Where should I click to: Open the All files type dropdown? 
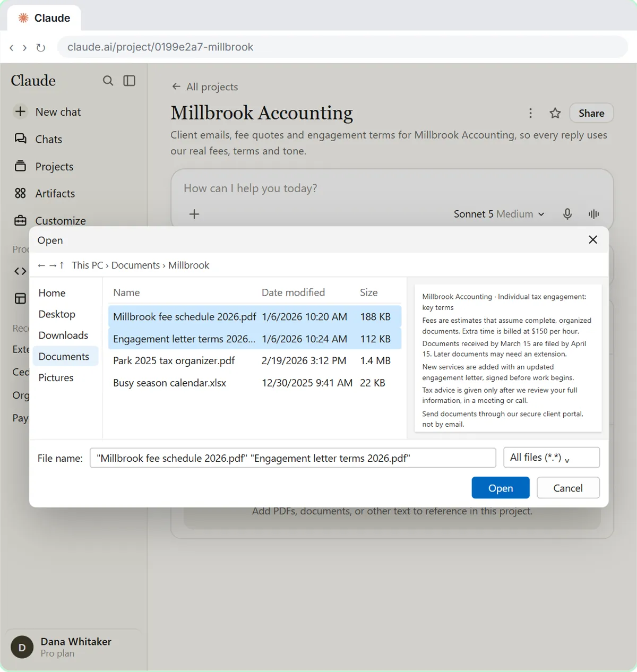click(x=552, y=458)
